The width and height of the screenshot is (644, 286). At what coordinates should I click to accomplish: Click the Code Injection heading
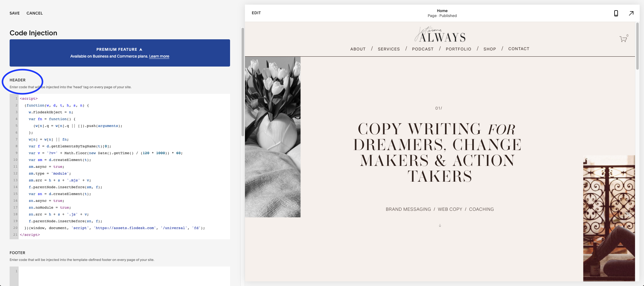tap(33, 33)
